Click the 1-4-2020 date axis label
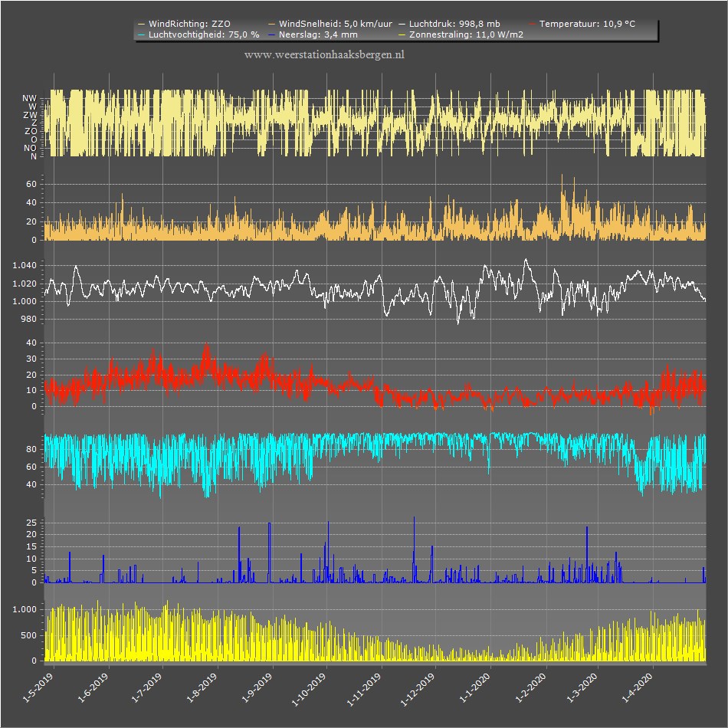The width and height of the screenshot is (728, 728). click(x=638, y=687)
